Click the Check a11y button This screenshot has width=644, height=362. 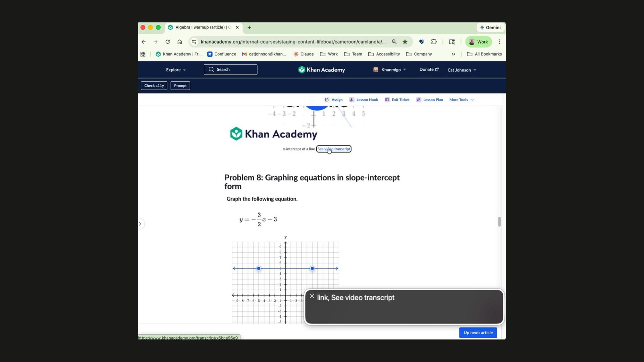coord(154,86)
